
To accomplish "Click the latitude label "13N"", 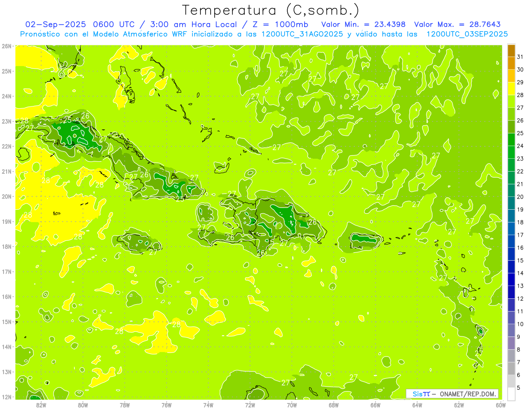I will 6,372.
